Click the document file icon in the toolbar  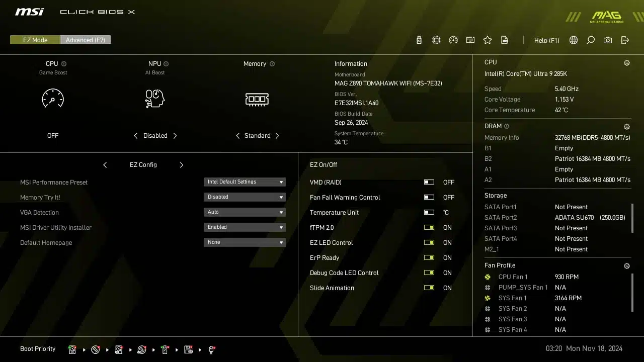[x=505, y=40]
